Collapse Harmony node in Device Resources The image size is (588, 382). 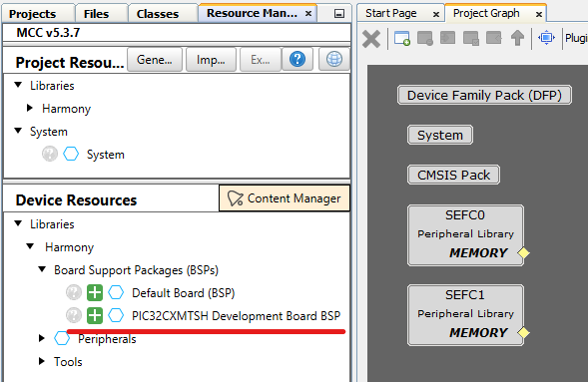coord(30,246)
